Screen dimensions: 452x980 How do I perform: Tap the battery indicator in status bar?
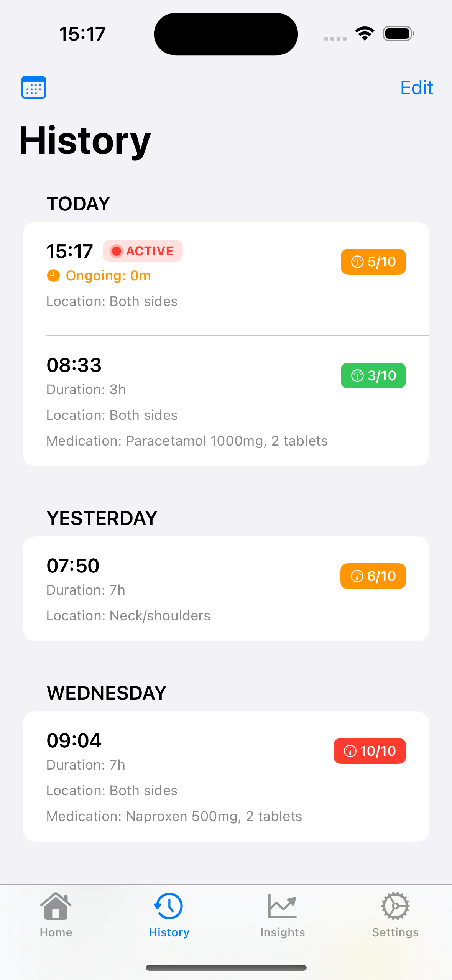coord(399,34)
